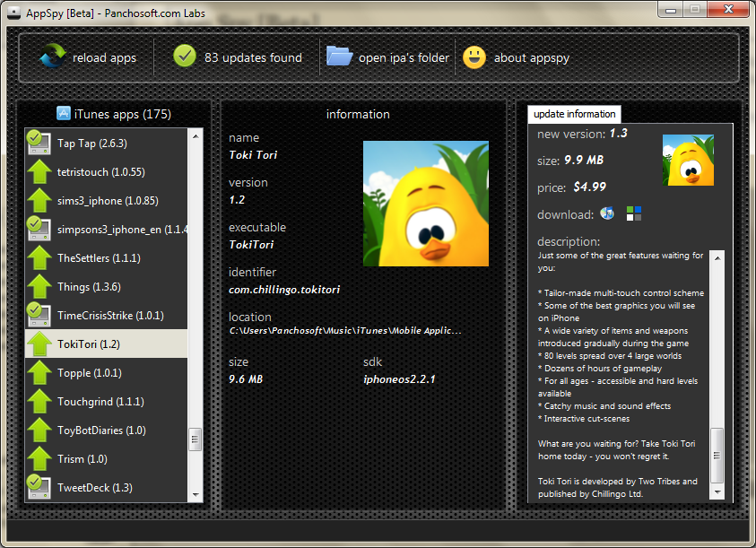Click app list scrollbar down arrow
756x548 pixels.
coord(196,494)
